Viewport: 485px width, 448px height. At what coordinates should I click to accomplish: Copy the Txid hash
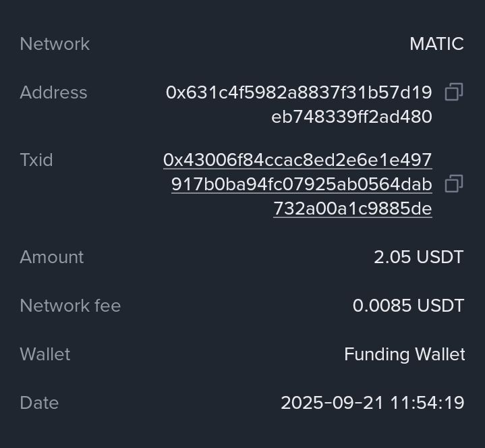point(454,184)
